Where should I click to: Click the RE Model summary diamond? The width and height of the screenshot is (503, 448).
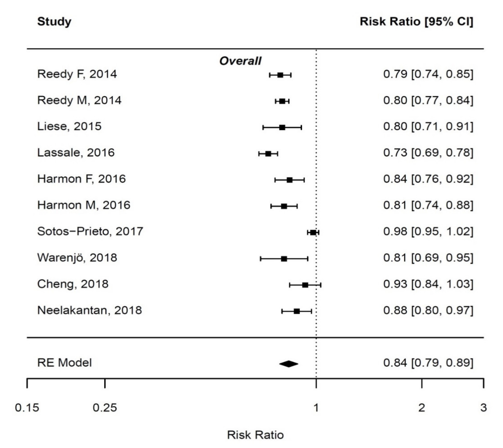[x=288, y=364]
